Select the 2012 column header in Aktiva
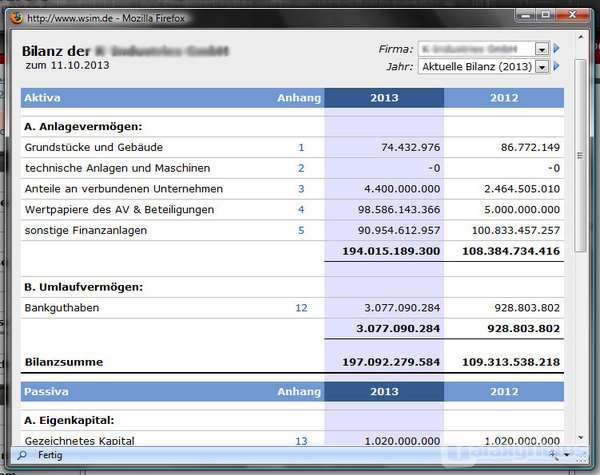This screenshot has height=475, width=600. tap(504, 98)
